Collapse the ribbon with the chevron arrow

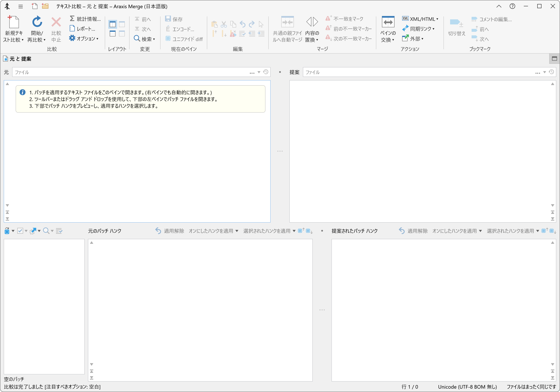(x=499, y=6)
